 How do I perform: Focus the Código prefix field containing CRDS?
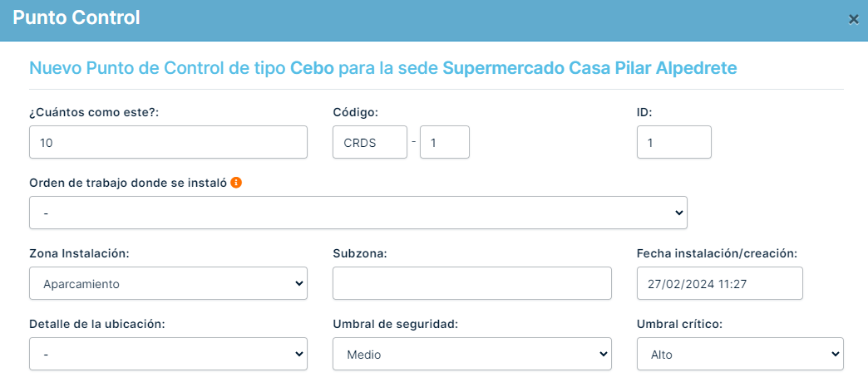coord(369,142)
